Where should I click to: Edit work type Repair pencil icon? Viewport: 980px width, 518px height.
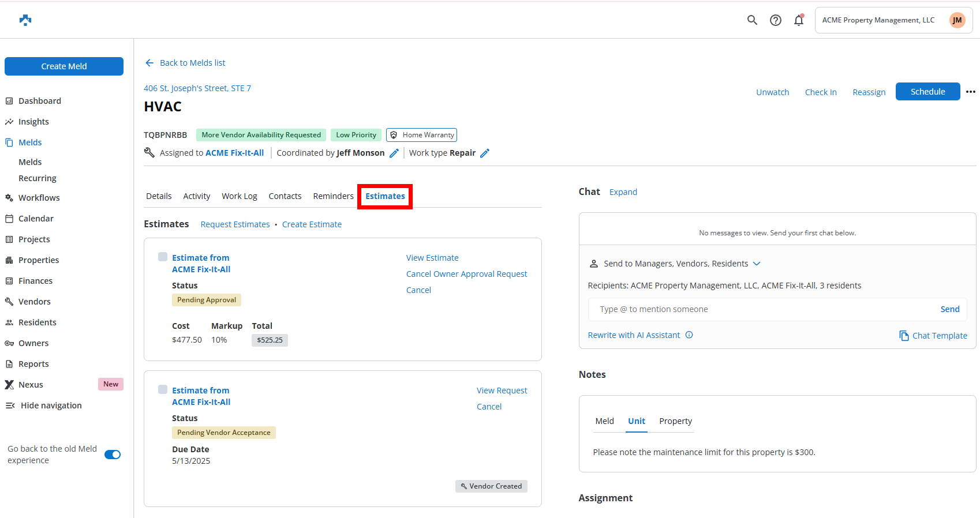(x=485, y=153)
